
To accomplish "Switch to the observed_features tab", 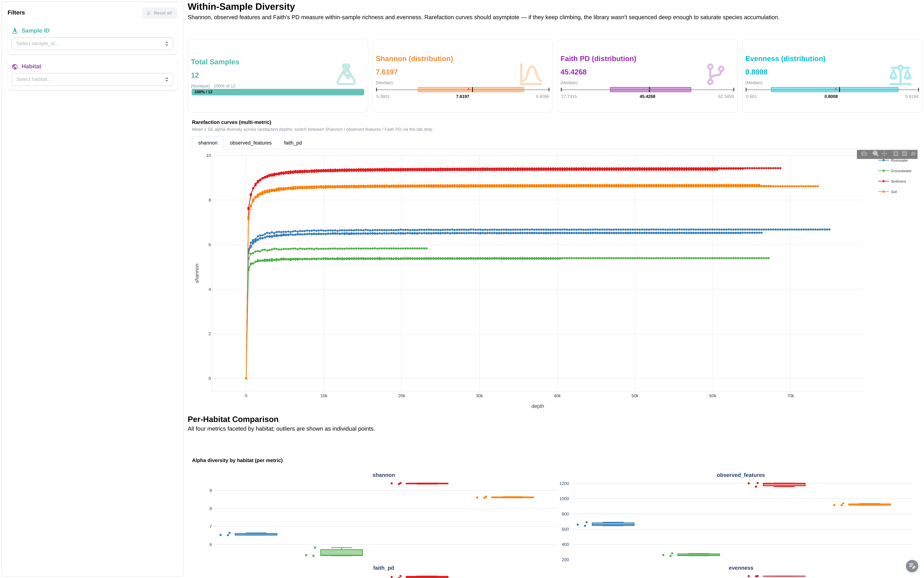I will coord(250,143).
